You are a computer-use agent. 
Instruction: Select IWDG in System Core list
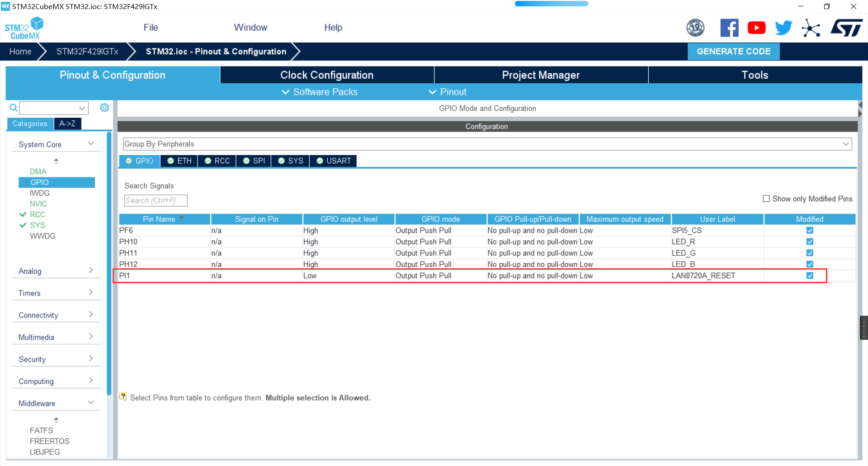click(40, 193)
